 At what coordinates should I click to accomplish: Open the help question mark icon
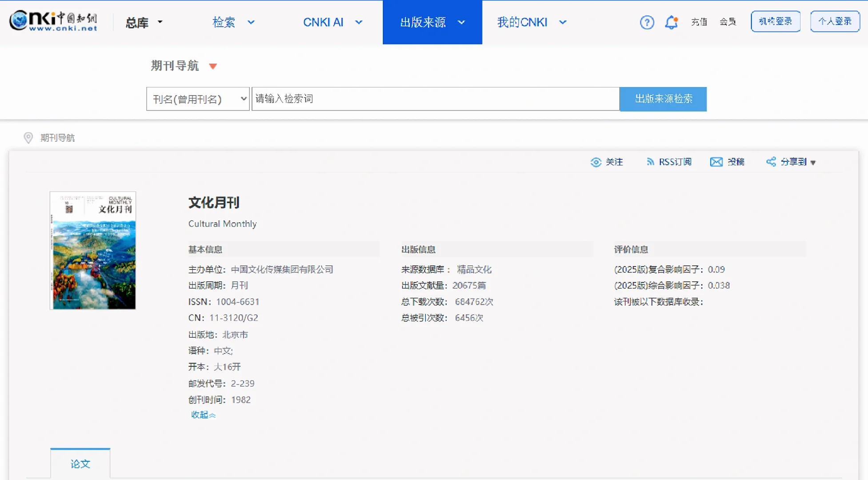pyautogui.click(x=647, y=22)
